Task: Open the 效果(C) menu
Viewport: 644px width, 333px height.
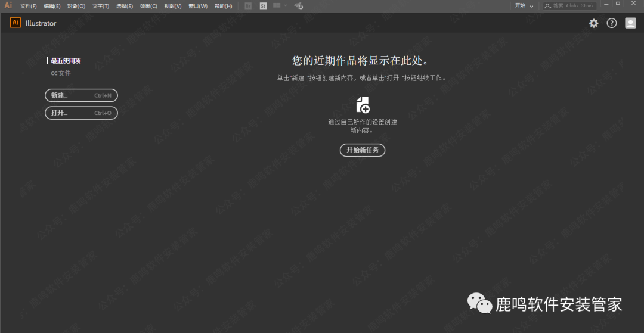Action: point(148,6)
